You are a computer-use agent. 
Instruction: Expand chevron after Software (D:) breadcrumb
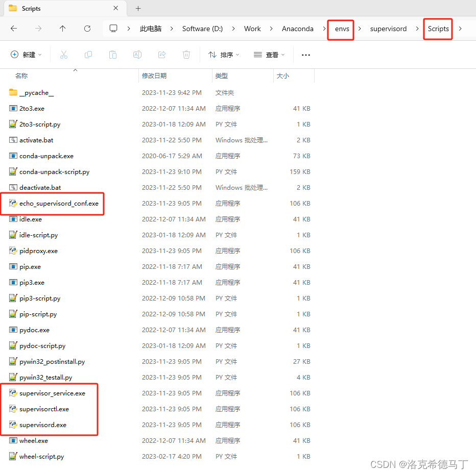coord(233,29)
